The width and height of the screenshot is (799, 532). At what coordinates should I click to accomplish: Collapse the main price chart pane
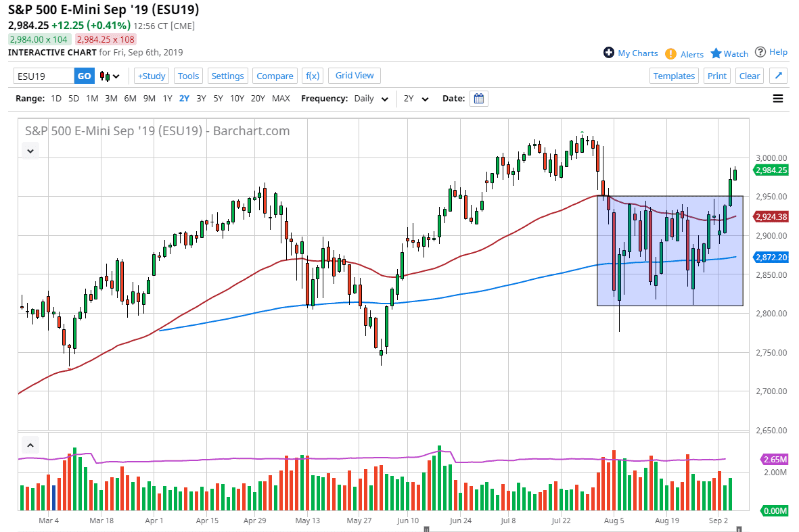point(30,151)
